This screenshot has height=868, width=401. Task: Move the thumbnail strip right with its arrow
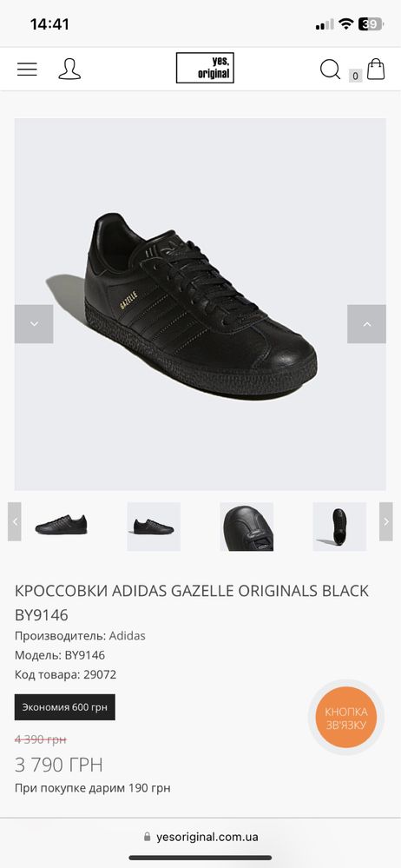pyautogui.click(x=386, y=521)
